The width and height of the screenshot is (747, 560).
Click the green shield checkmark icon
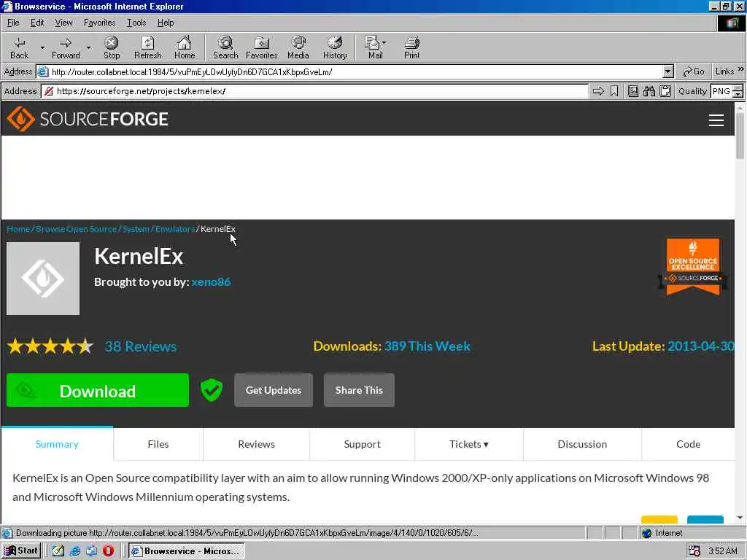tap(212, 391)
